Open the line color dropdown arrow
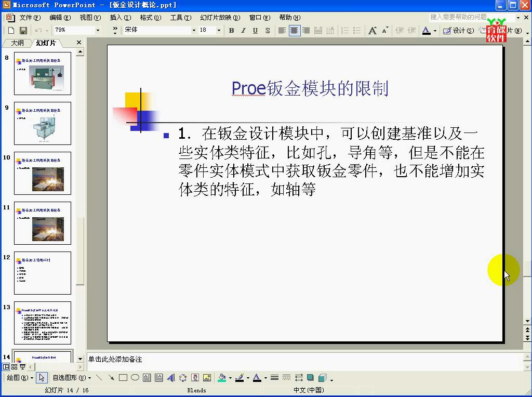 pyautogui.click(x=248, y=378)
